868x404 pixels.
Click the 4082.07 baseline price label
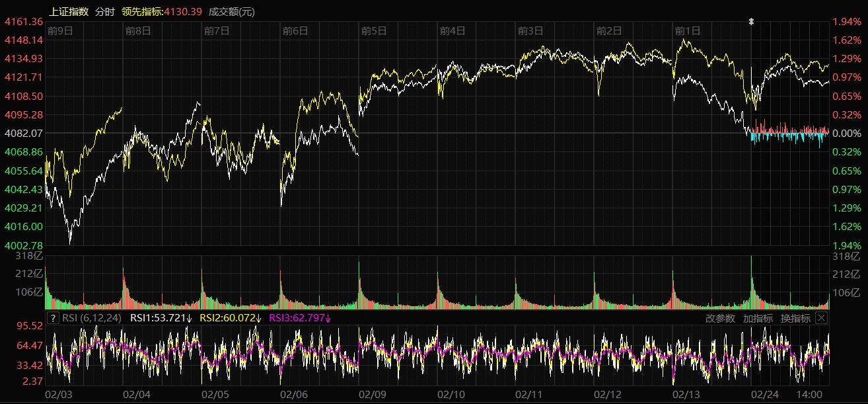point(23,134)
